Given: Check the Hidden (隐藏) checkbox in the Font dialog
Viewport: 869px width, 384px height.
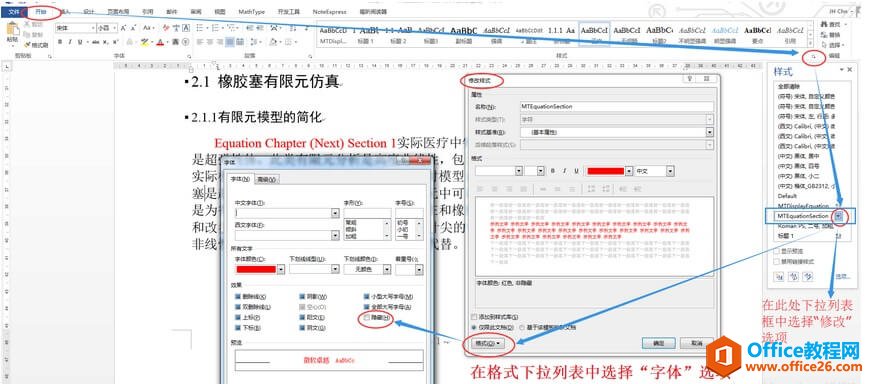Looking at the screenshot, I should pyautogui.click(x=366, y=318).
